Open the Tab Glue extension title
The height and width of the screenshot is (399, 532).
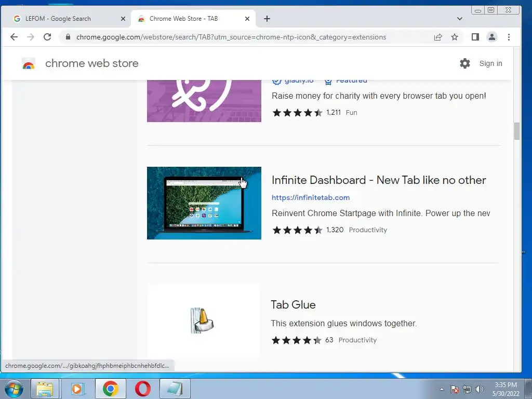[293, 304]
